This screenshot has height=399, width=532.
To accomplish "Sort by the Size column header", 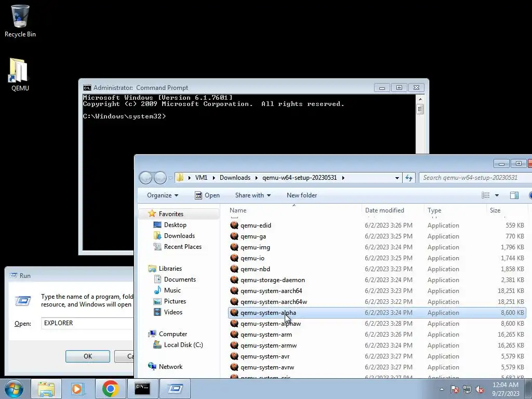I will coord(507,210).
